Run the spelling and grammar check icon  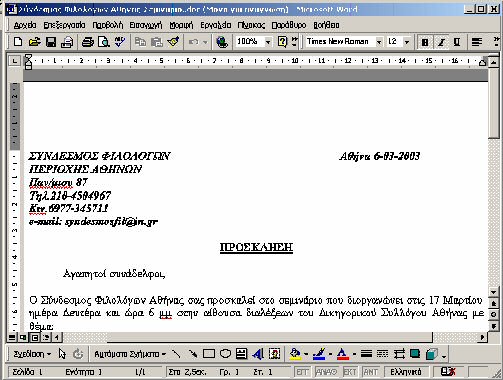pos(120,42)
